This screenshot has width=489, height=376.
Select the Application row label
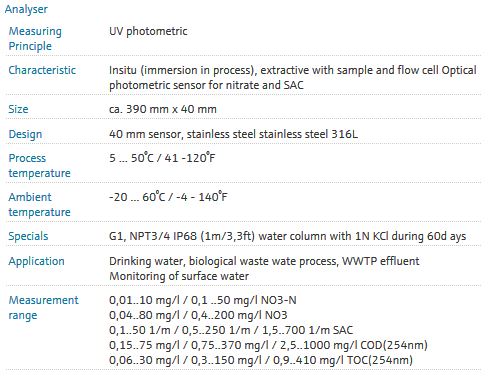(36, 261)
